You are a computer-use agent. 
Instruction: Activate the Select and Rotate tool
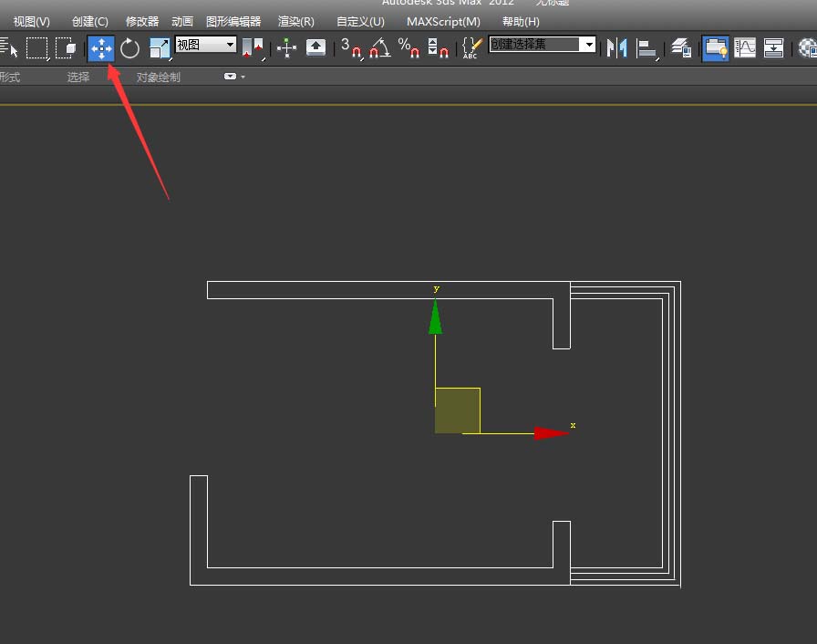129,49
